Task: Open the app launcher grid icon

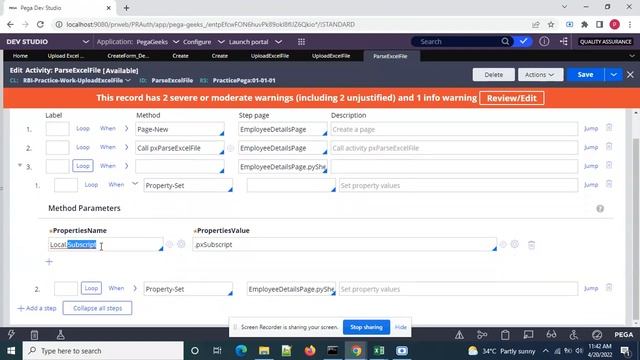Action: [301, 42]
